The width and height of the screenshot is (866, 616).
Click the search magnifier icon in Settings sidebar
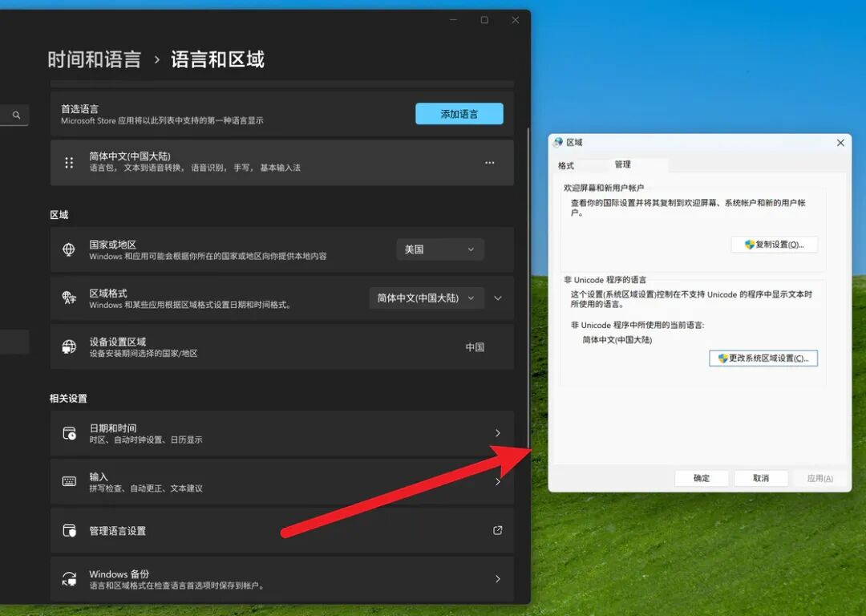17,115
